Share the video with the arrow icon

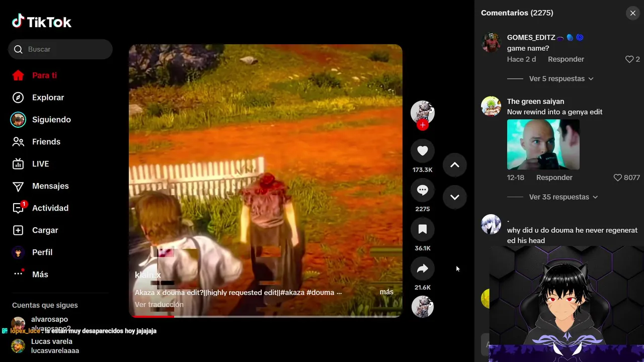(x=423, y=268)
